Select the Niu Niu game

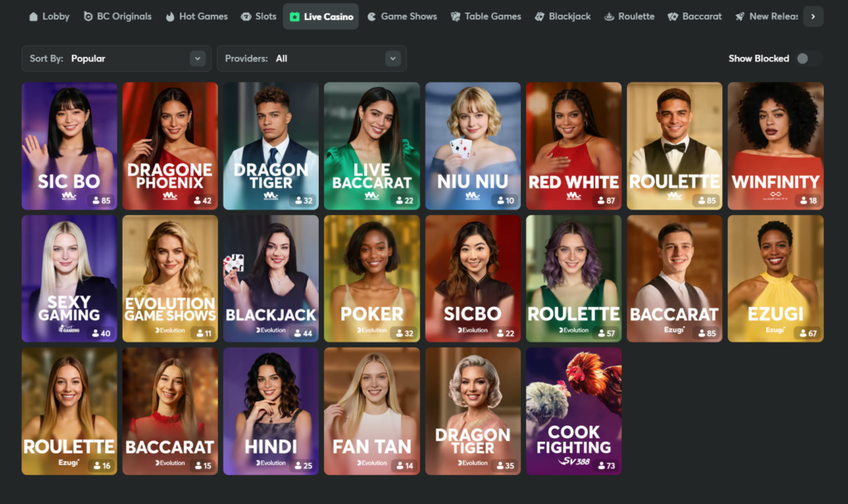tap(473, 146)
